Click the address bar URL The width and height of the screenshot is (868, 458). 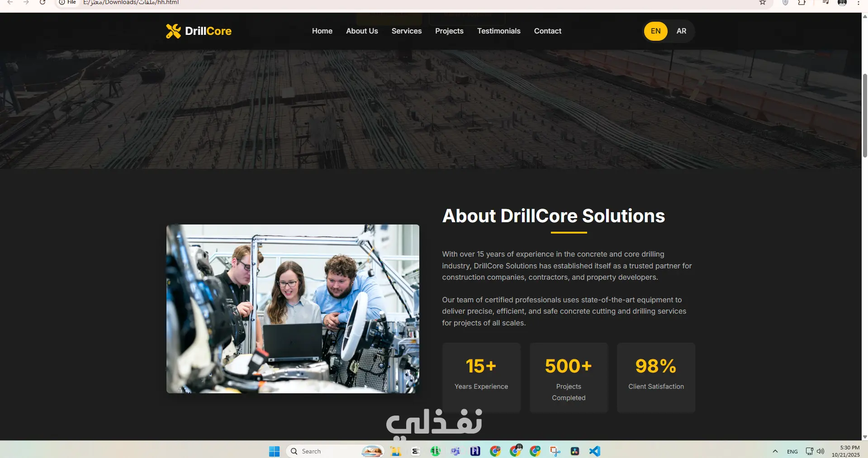coord(131,2)
